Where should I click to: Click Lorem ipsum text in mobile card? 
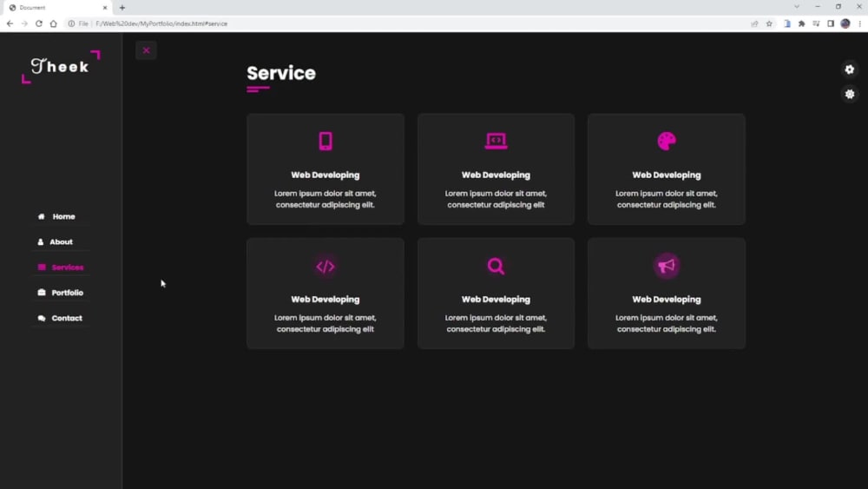[325, 199]
